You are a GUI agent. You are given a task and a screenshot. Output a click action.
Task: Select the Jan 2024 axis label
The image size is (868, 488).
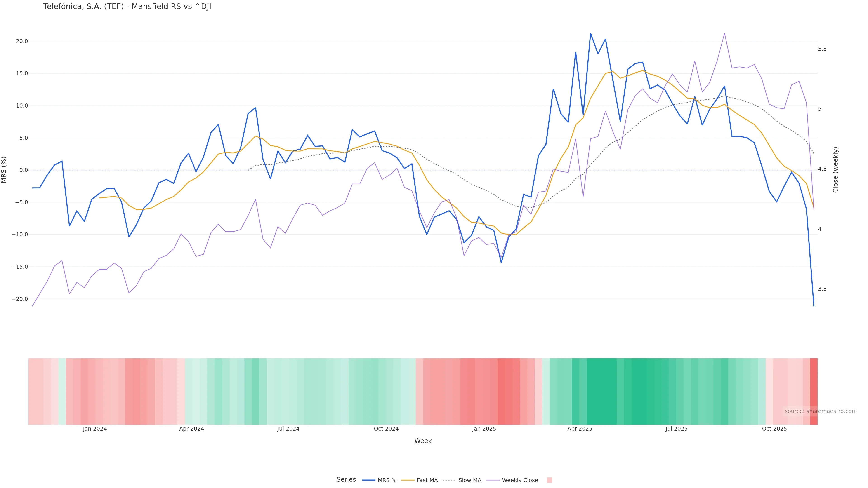point(95,429)
